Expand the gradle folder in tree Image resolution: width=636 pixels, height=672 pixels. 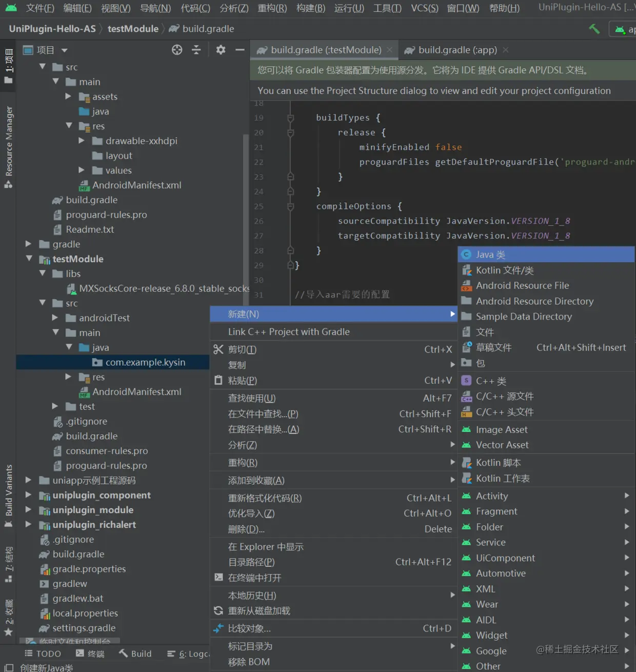pos(29,244)
